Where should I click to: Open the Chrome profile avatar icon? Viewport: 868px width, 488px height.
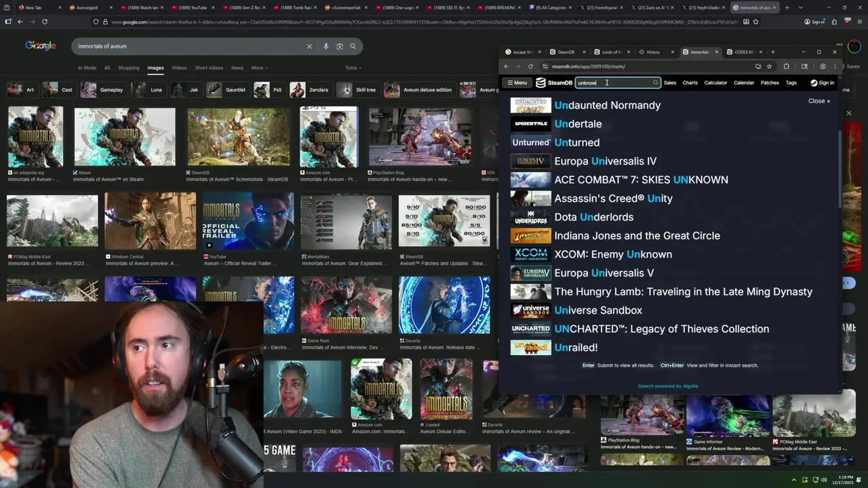tap(823, 66)
